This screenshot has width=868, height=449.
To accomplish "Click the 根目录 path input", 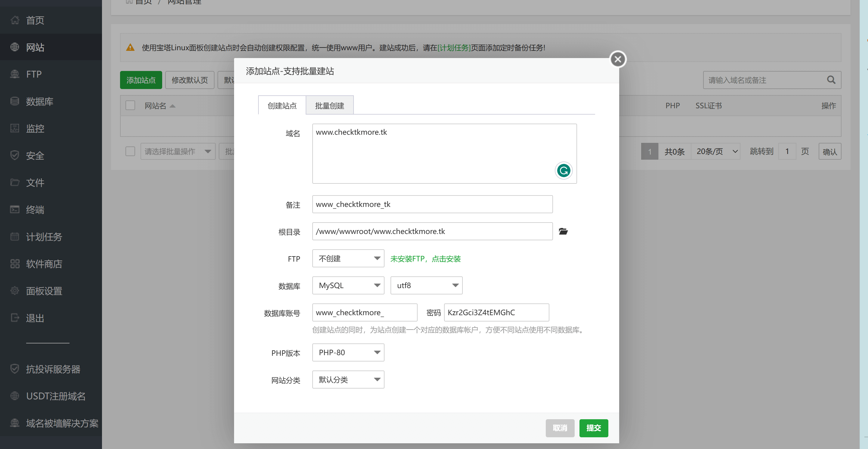I will [432, 231].
